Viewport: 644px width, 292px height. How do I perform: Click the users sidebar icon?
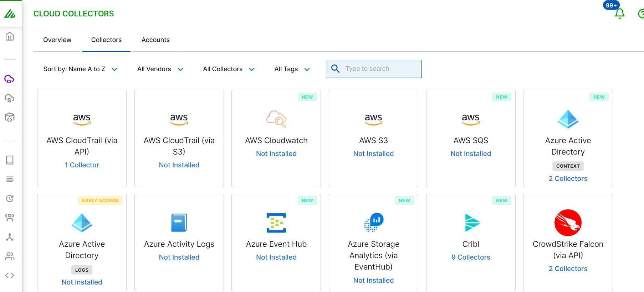coord(10,256)
